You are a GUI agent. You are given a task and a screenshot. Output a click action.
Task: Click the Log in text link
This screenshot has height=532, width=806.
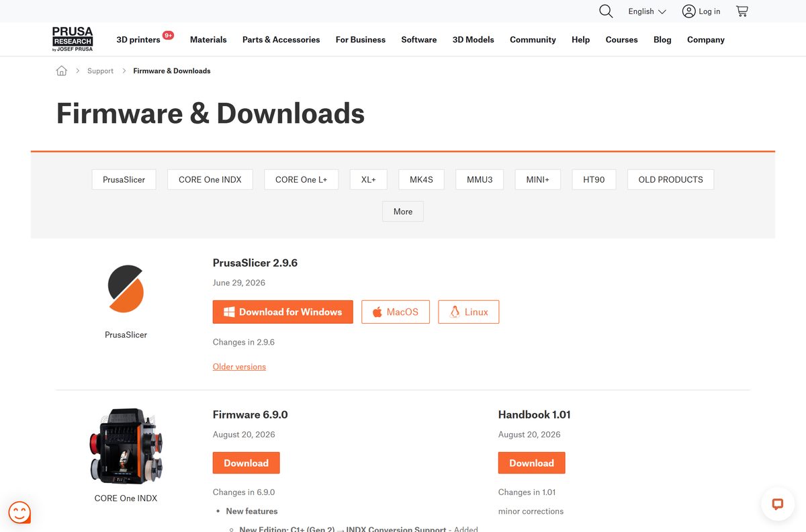(x=709, y=11)
